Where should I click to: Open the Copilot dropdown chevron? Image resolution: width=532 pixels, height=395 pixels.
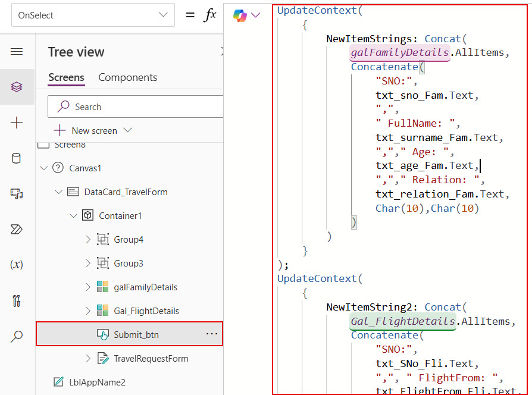pyautogui.click(x=255, y=15)
